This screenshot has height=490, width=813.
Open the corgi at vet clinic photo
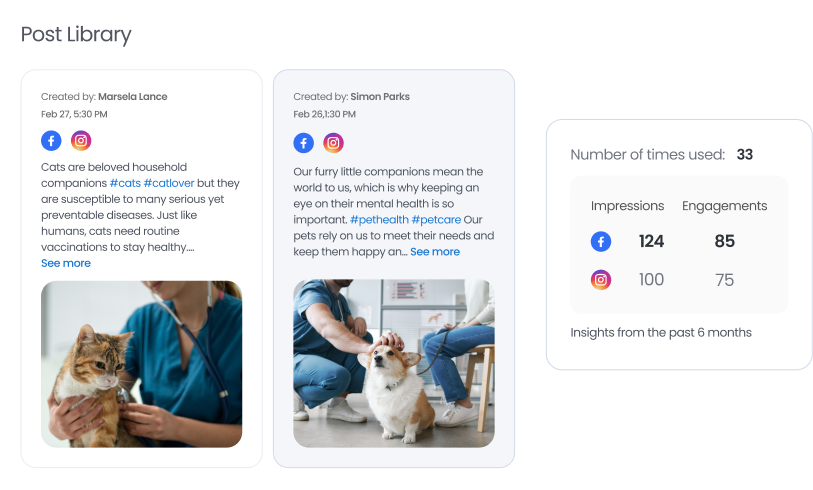click(x=394, y=363)
